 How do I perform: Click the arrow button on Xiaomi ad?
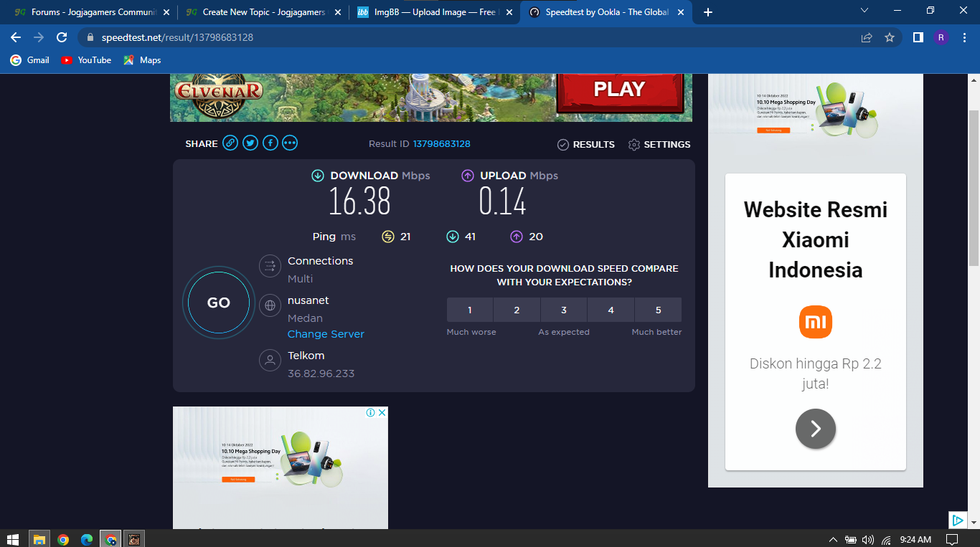(x=816, y=429)
